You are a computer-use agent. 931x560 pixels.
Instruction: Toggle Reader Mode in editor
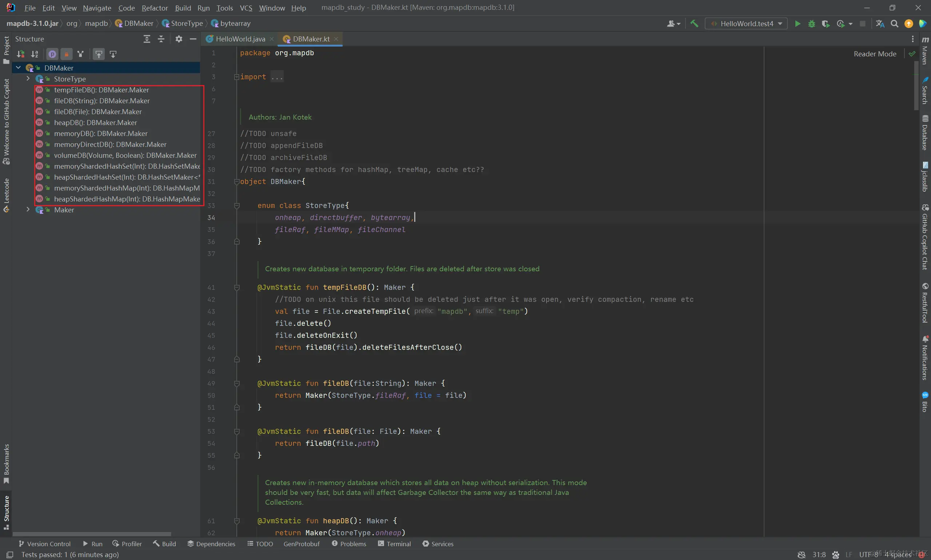pyautogui.click(x=875, y=54)
